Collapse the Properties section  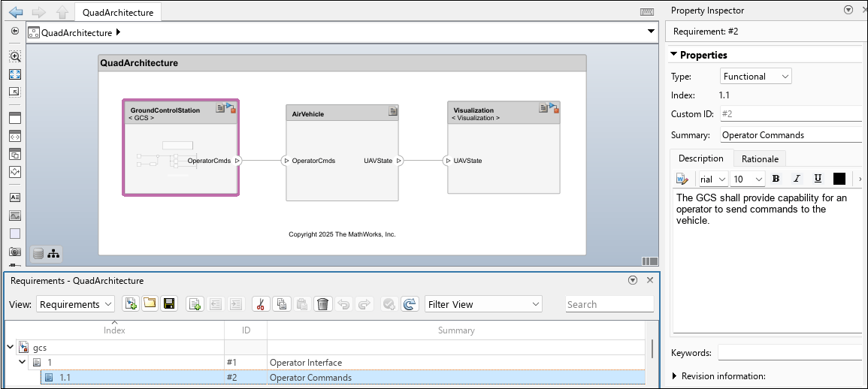tap(673, 55)
